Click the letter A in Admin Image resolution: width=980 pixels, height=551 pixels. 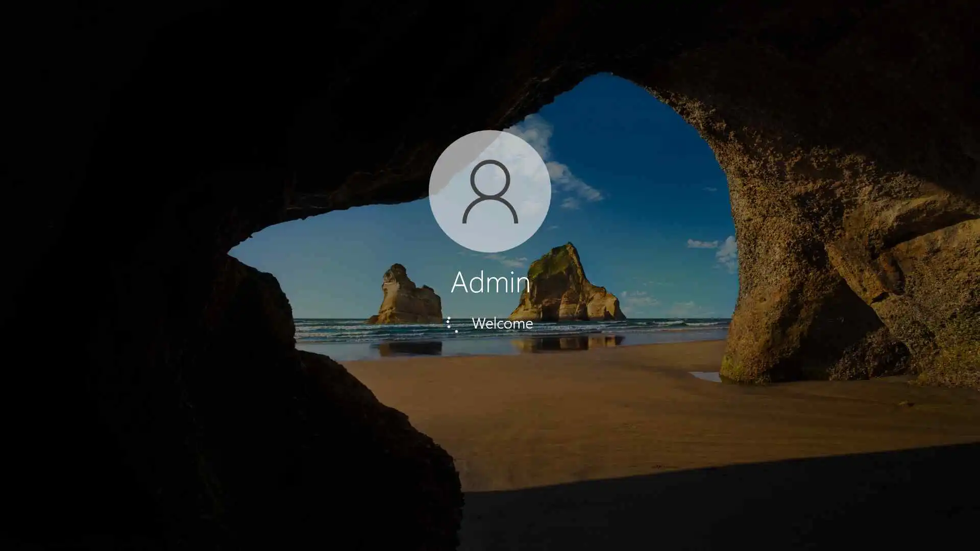[x=460, y=282]
